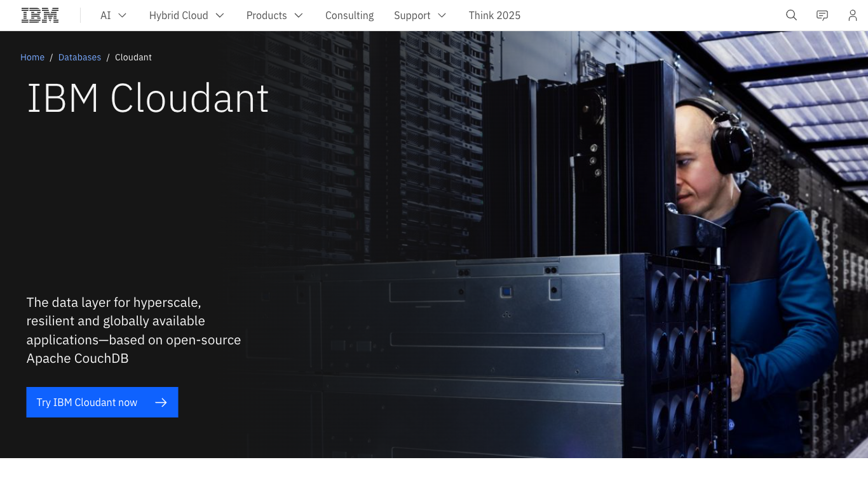Open the chat/contact icon in header
Image resolution: width=868 pixels, height=488 pixels.
(822, 15)
